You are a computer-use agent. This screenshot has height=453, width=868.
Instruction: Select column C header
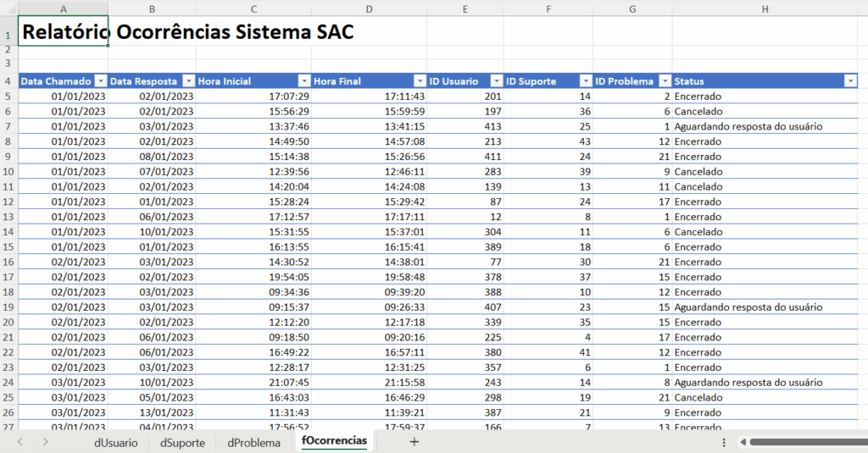coord(253,8)
